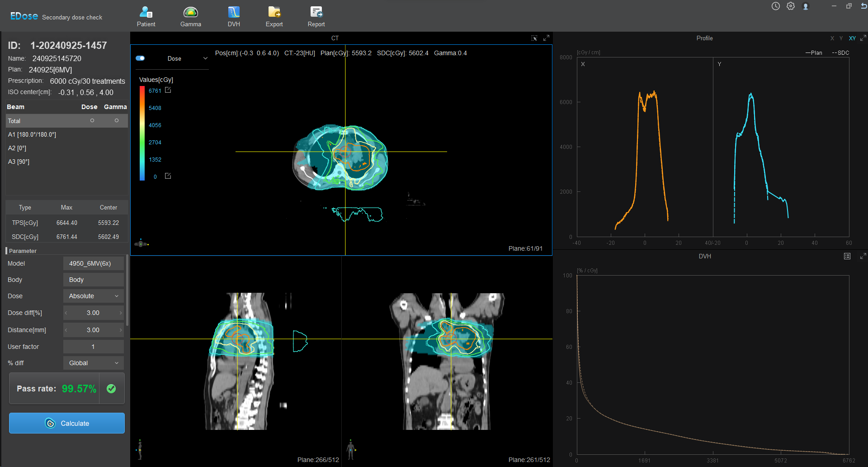Select beam A2 [0°] in list
Viewport: 868px width, 467px height.
point(17,148)
